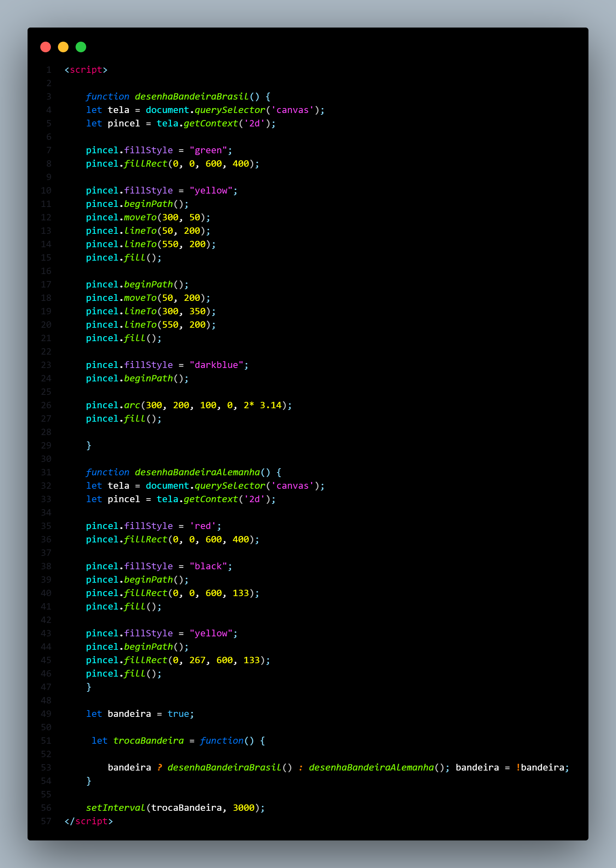Click the fillStyle = "darkblue" line
616x868 pixels.
(x=167, y=365)
